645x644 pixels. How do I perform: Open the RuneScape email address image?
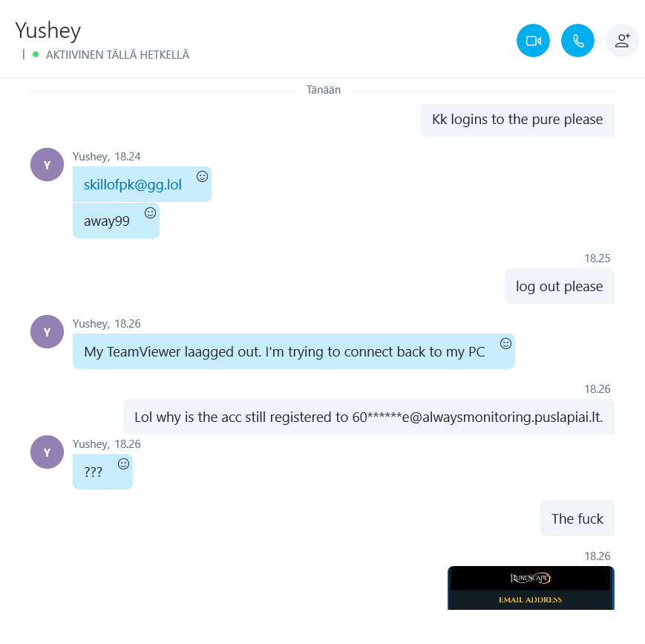coord(531,588)
